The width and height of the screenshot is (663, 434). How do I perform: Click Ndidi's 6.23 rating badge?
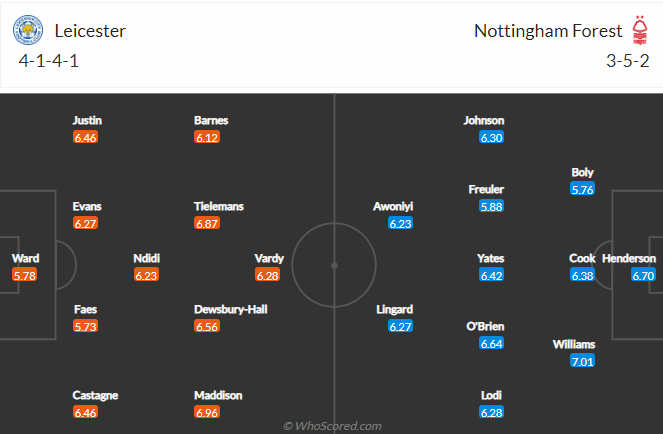pyautogui.click(x=146, y=275)
